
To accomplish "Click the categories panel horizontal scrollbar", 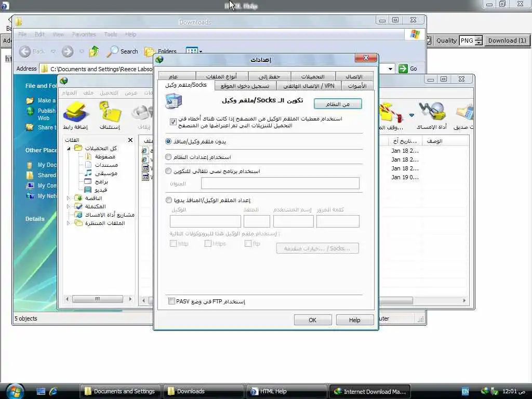I will (98, 299).
